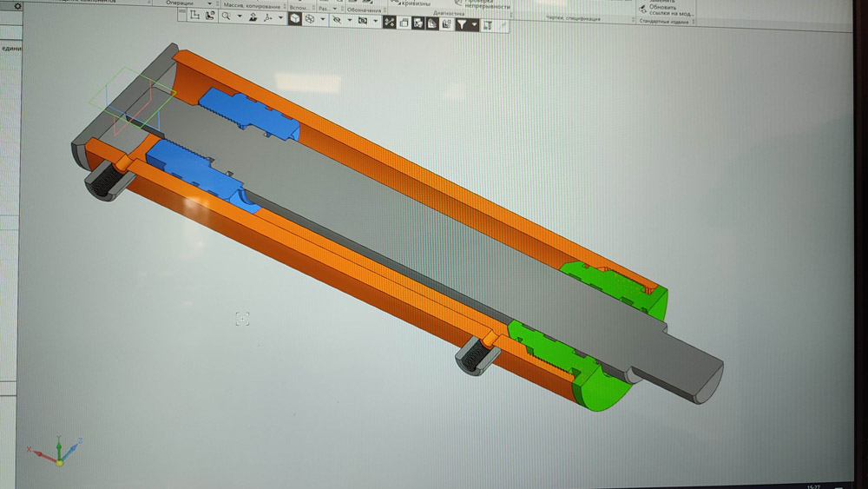
Task: Click the кривизны diagnostic button
Action: pyautogui.click(x=411, y=3)
